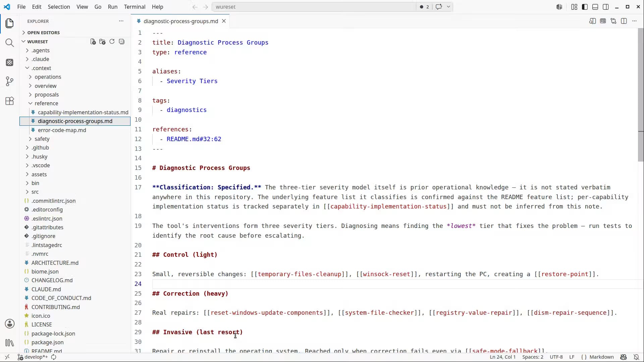The height and width of the screenshot is (362, 644).
Task: Open notifications bell in status bar
Action: point(636,357)
